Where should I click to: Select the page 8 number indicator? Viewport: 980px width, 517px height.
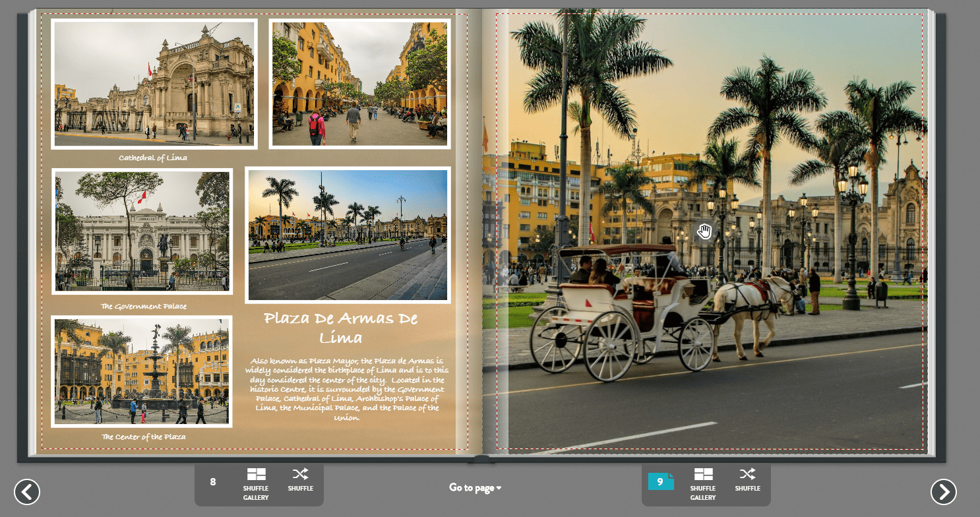coord(212,482)
